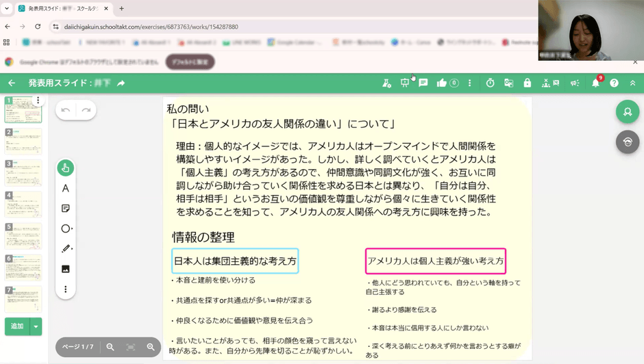Click the 追加 add page button

(17, 326)
